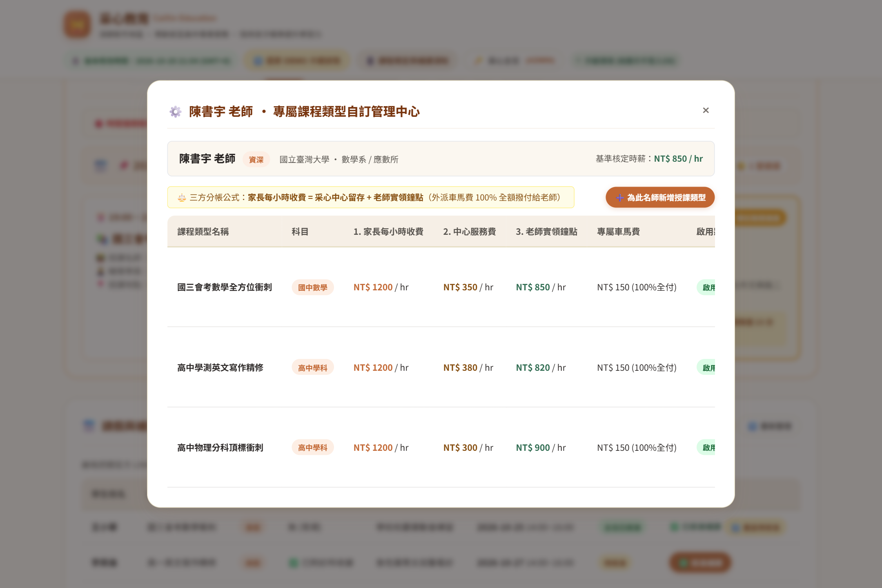The height and width of the screenshot is (588, 882).
Task: Click the plus icon in the add-type button
Action: pyautogui.click(x=619, y=198)
